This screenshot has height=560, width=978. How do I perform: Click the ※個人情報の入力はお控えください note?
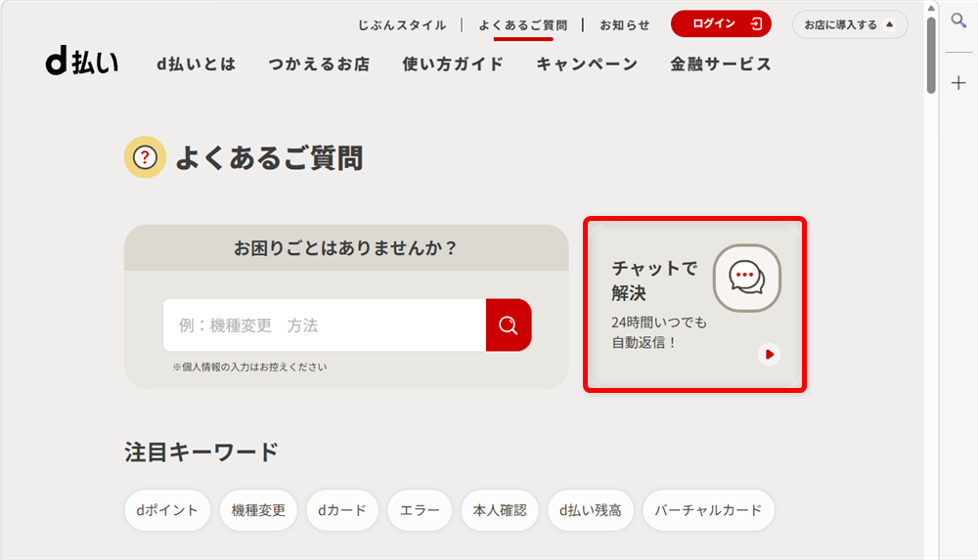tap(249, 366)
